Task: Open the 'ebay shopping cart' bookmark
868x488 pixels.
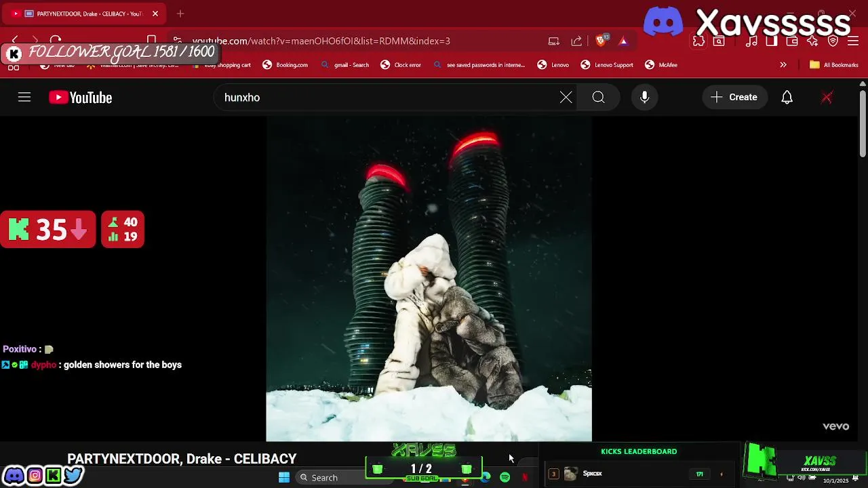Action: [x=221, y=65]
